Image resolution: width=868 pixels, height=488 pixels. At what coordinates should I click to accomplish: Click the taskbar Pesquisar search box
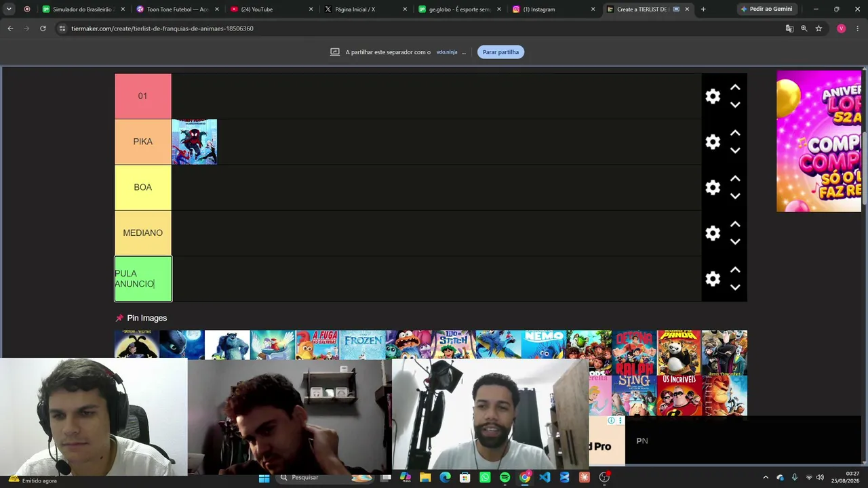click(326, 478)
